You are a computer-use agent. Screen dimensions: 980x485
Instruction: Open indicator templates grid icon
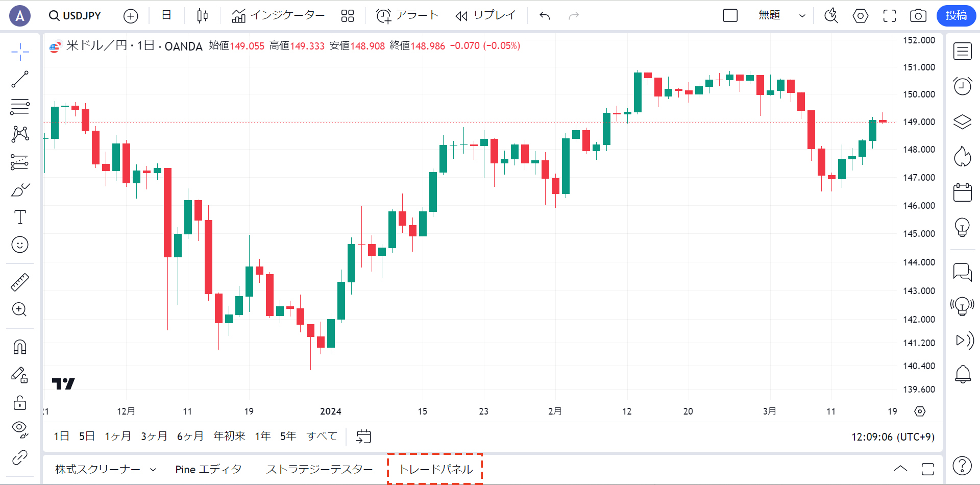point(348,16)
